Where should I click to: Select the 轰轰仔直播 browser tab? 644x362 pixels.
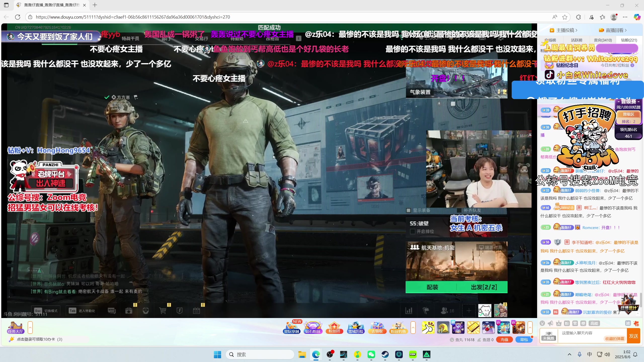(x=51, y=5)
